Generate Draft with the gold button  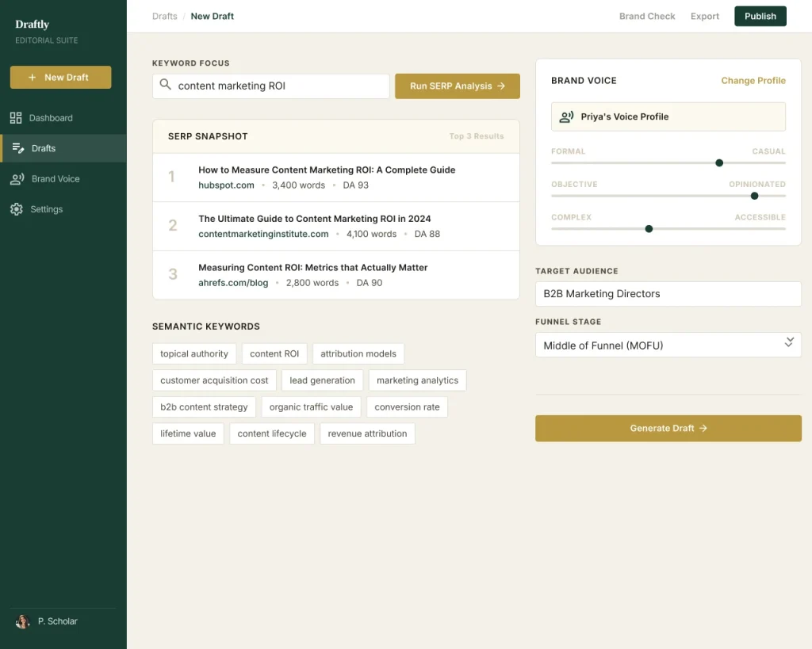(668, 429)
